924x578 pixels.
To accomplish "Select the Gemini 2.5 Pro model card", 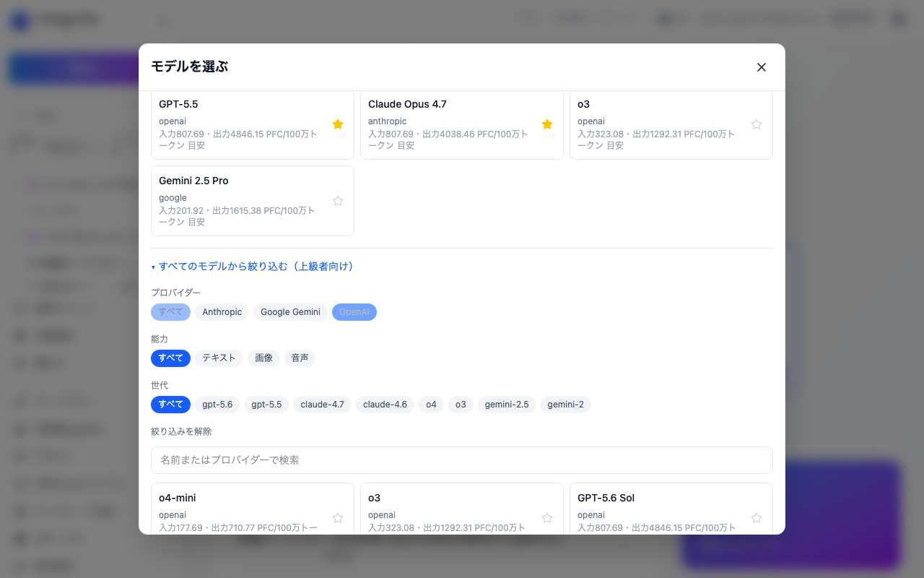I will [253, 201].
